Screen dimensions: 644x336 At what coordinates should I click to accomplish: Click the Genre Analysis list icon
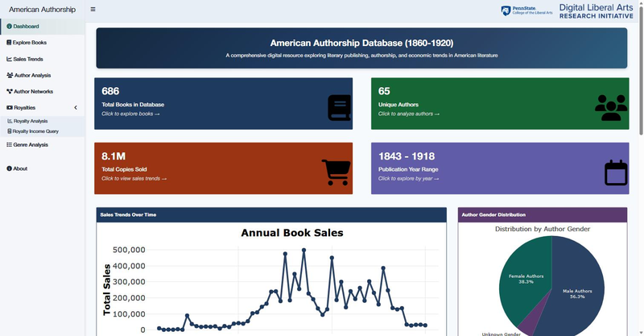pos(9,145)
